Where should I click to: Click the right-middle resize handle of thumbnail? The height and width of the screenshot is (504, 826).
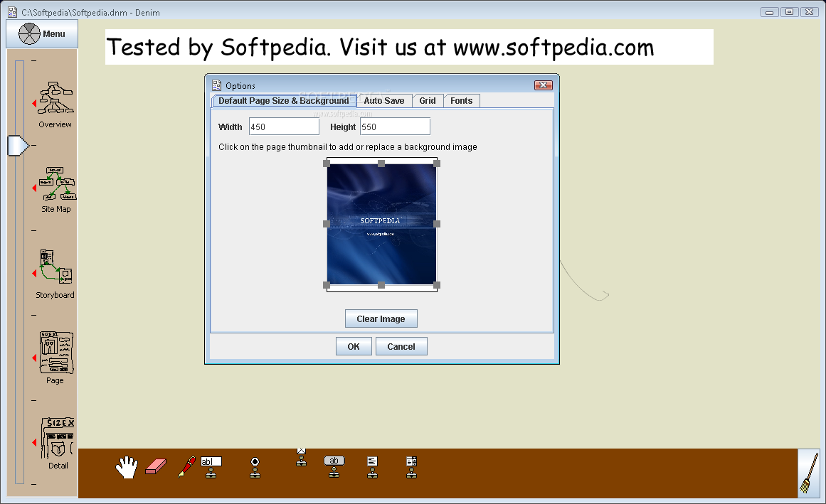[x=437, y=224]
